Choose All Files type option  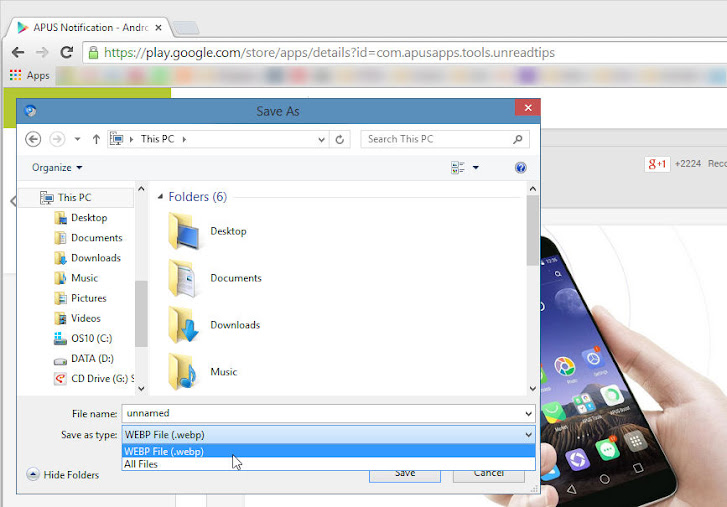coord(328,464)
